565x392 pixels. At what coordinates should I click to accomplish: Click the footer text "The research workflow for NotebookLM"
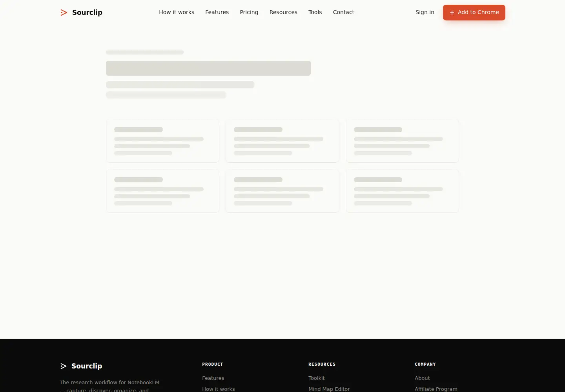point(109,383)
